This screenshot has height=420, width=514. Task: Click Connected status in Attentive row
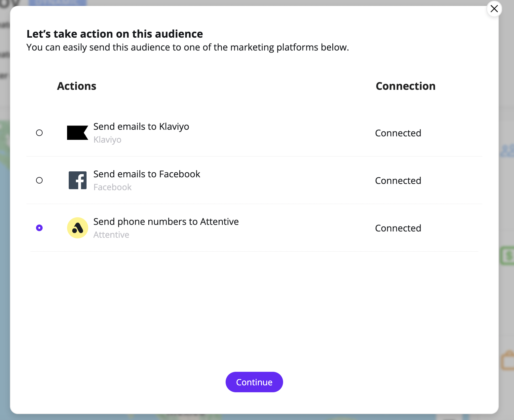point(398,228)
